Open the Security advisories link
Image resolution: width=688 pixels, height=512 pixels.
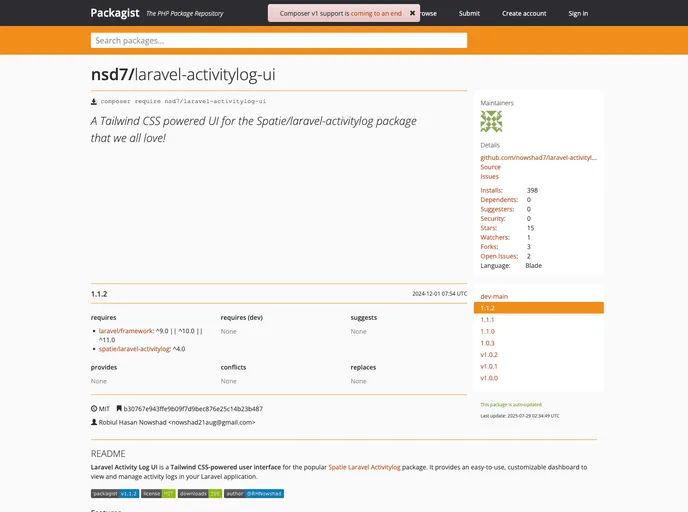pos(493,218)
